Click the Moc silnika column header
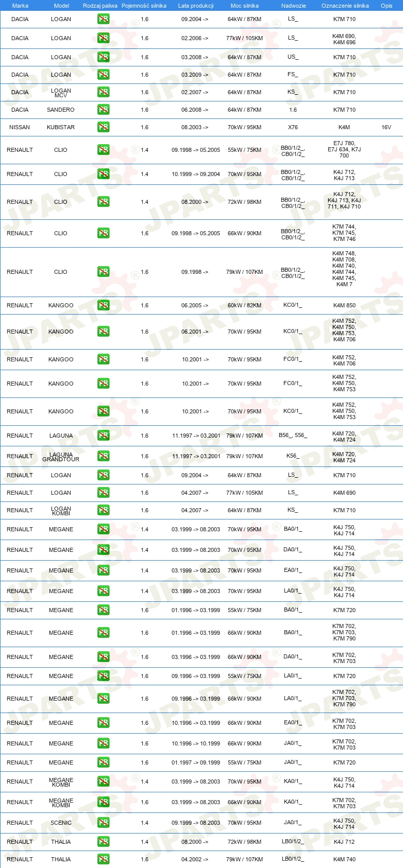The height and width of the screenshot is (868, 403). (x=245, y=6)
